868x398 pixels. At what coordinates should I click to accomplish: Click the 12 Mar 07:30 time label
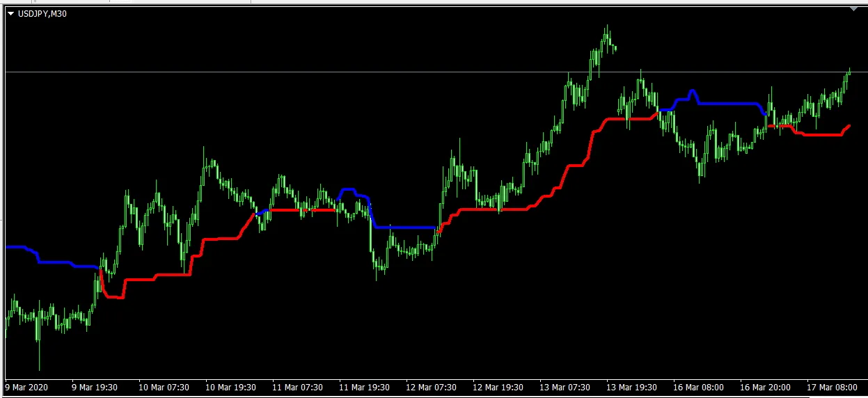pos(431,387)
